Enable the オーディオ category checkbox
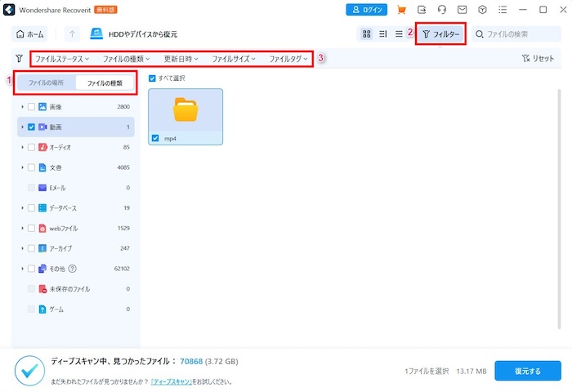The height and width of the screenshot is (392, 572). coord(31,147)
